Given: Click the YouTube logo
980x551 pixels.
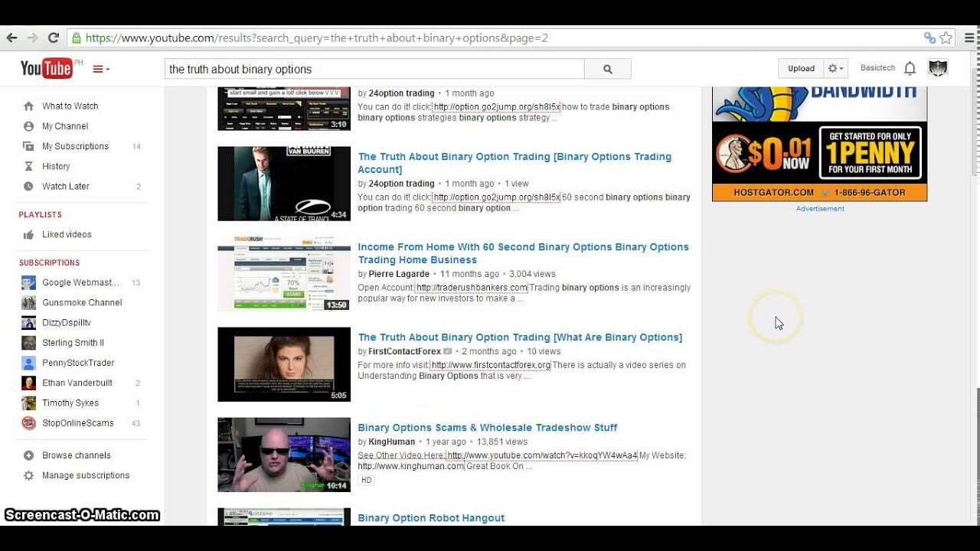Looking at the screenshot, I should point(47,68).
